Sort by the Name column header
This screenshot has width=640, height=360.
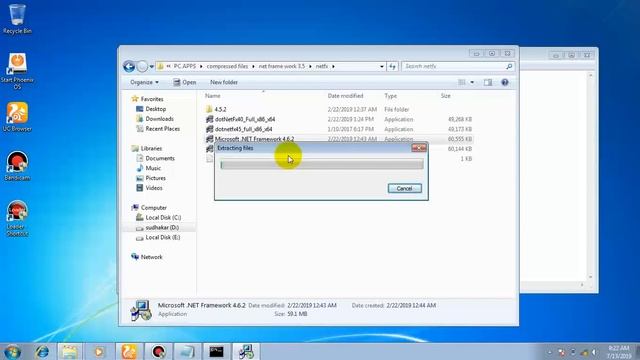(213, 96)
